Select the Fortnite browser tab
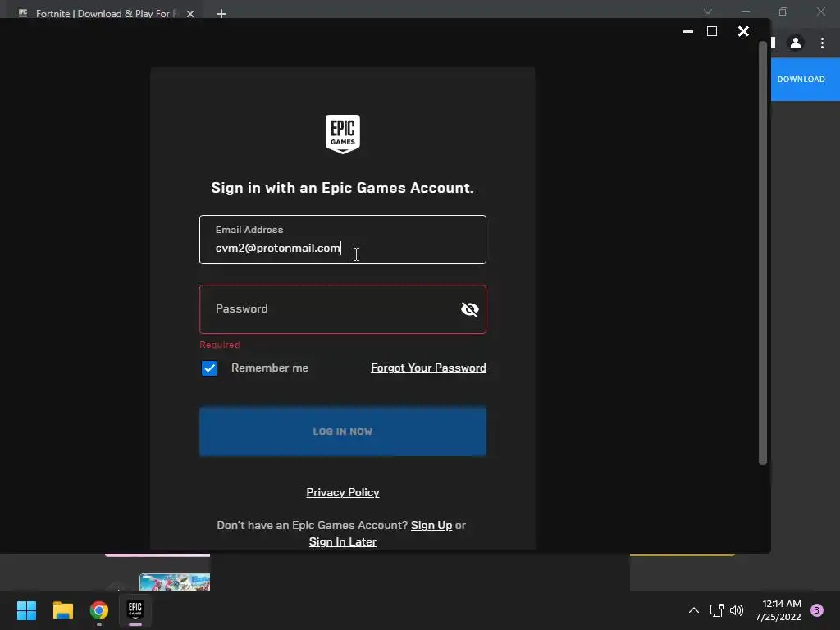 (102, 13)
